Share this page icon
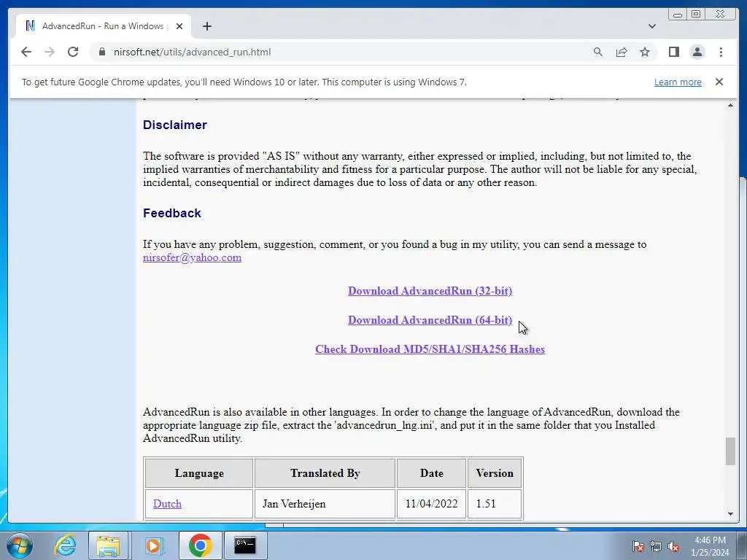This screenshot has height=560, width=747. coord(622,52)
